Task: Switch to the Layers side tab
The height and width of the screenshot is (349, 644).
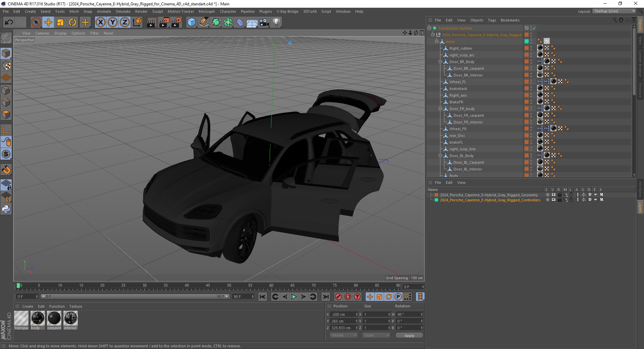Action: click(640, 207)
